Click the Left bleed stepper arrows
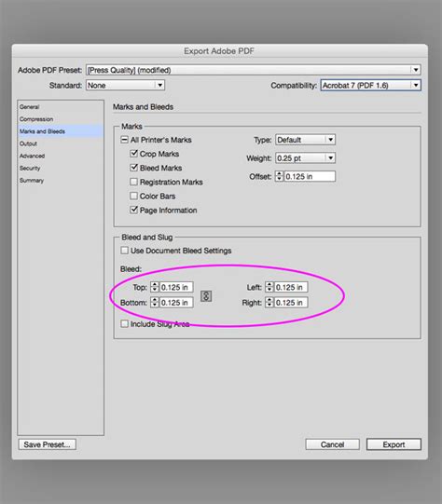Viewport: 442px width, 504px height. (269, 287)
